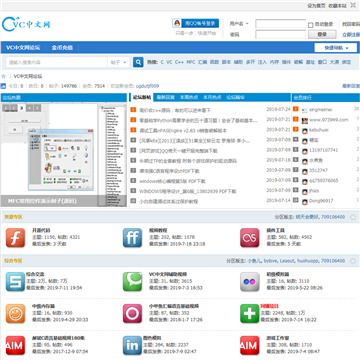The width and height of the screenshot is (360, 360).
Task: Switch to the 最新回复 tab
Action: (166, 97)
